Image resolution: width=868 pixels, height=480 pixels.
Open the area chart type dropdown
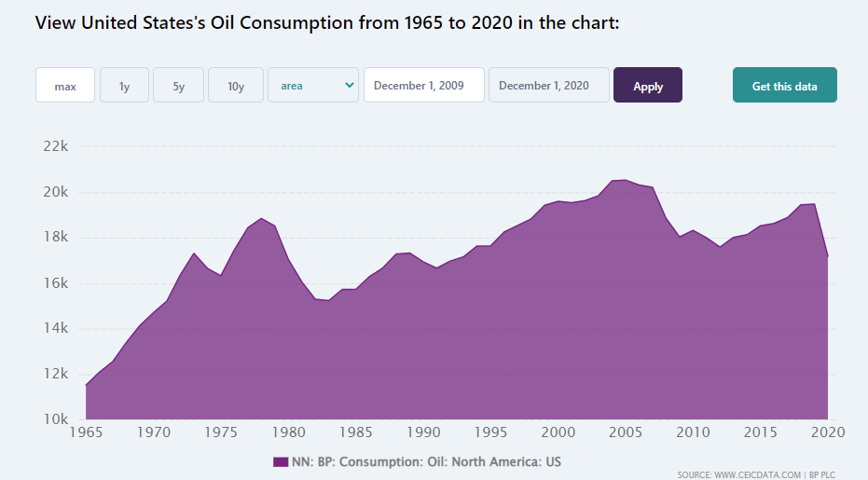(312, 86)
